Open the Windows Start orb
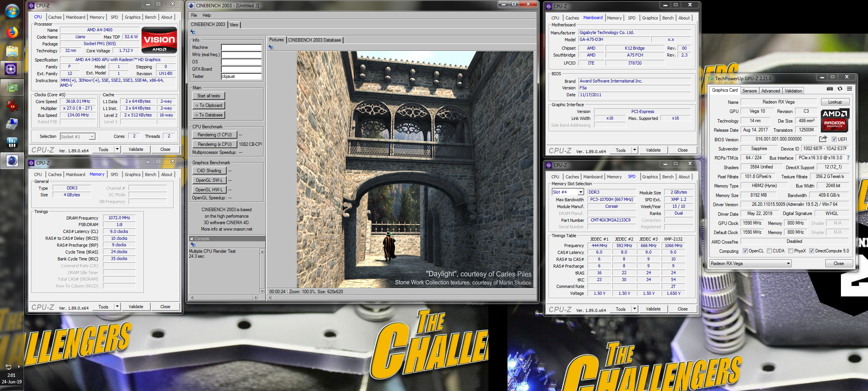The height and width of the screenshot is (391, 868). point(12,11)
